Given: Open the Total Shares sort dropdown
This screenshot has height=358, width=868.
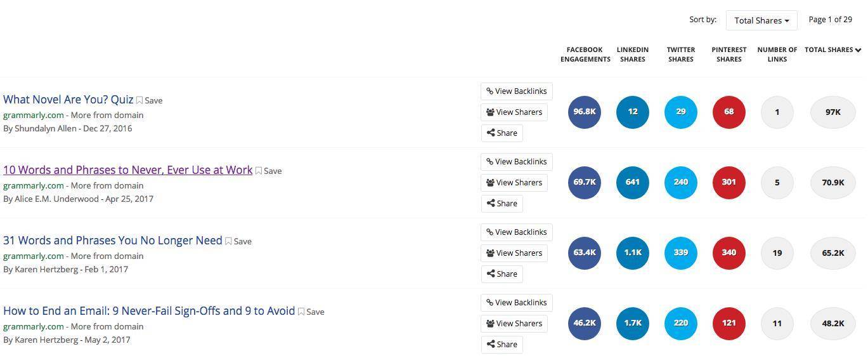Looking at the screenshot, I should [761, 20].
